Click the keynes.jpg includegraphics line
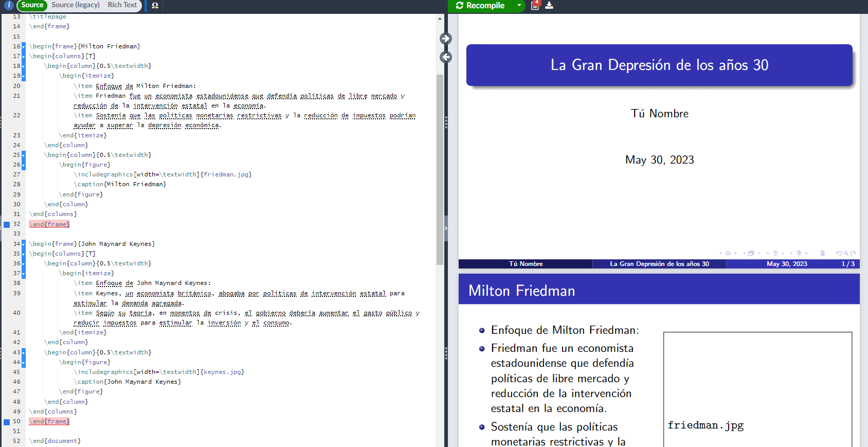868x447 pixels. (x=159, y=372)
